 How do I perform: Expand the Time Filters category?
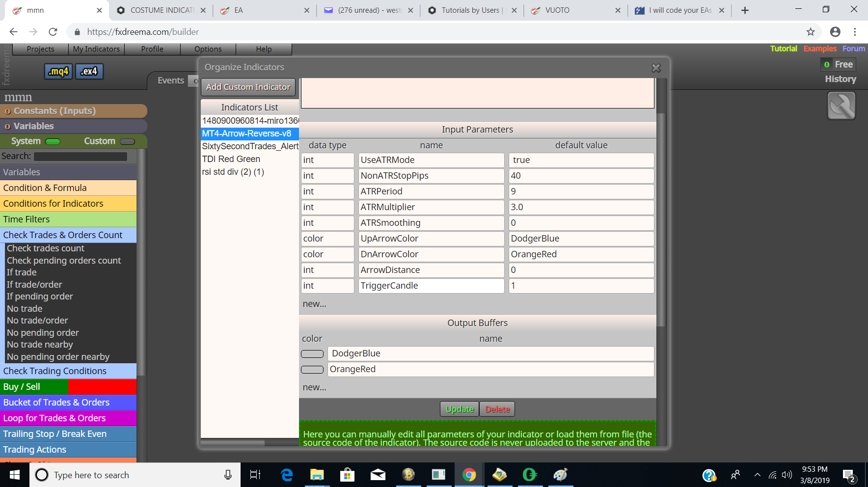68,219
